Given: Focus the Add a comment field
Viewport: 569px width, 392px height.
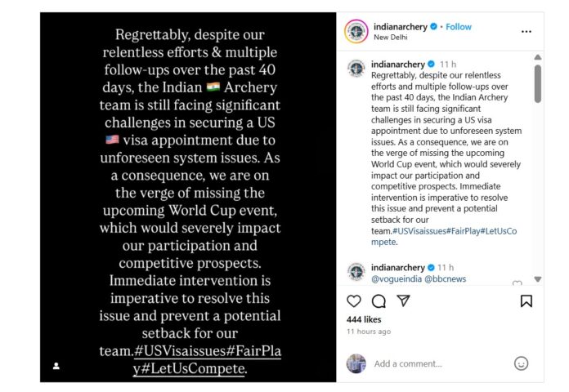Looking at the screenshot, I should 441,363.
